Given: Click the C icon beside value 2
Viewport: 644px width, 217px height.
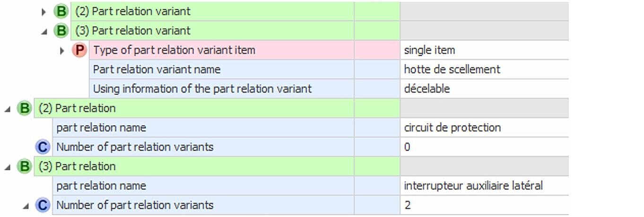Looking at the screenshot, I should click(x=43, y=205).
